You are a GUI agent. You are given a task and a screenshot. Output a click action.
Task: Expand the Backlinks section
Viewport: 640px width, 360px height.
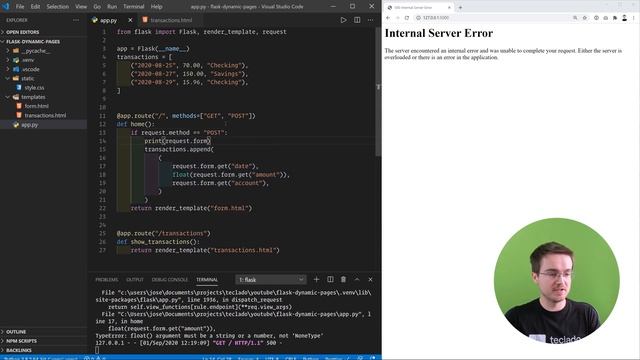[18, 350]
